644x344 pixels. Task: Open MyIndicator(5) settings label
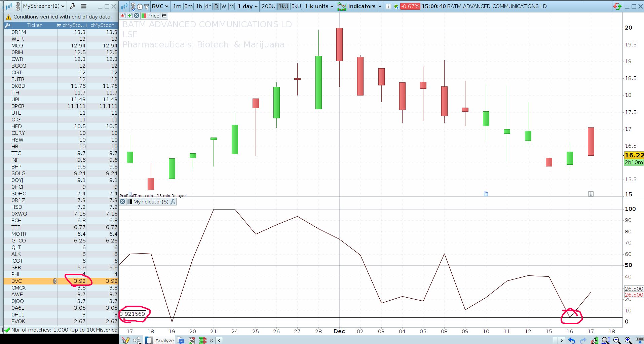[x=151, y=202]
